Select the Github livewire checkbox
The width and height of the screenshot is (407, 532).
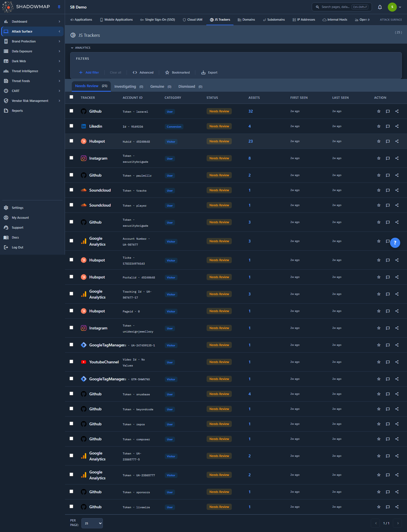tap(71, 507)
